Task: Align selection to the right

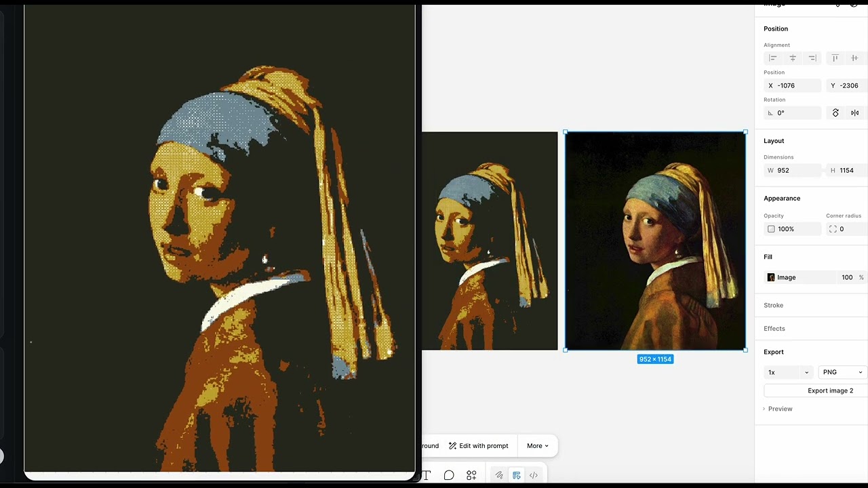Action: pos(812,58)
